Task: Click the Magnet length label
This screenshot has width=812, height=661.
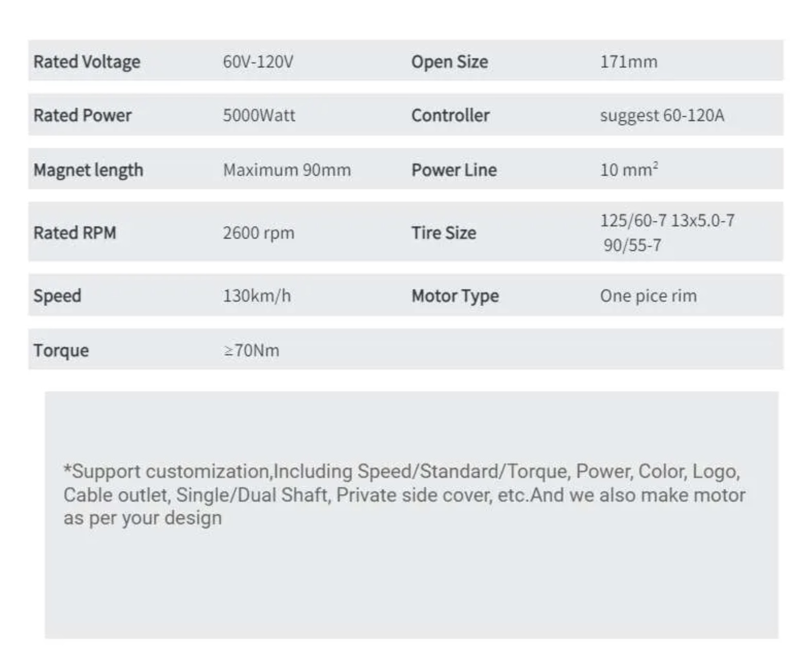Action: tap(88, 170)
